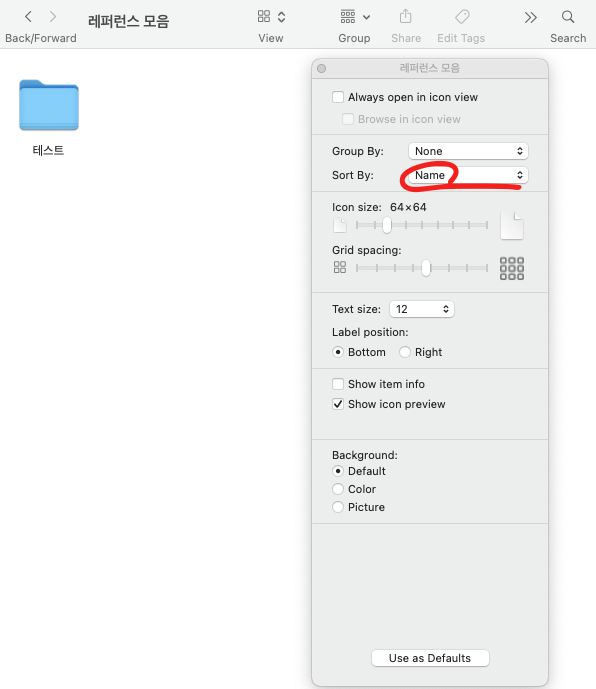Click the 64×64 icon size value
Screen dimensions: 596x689
point(408,207)
